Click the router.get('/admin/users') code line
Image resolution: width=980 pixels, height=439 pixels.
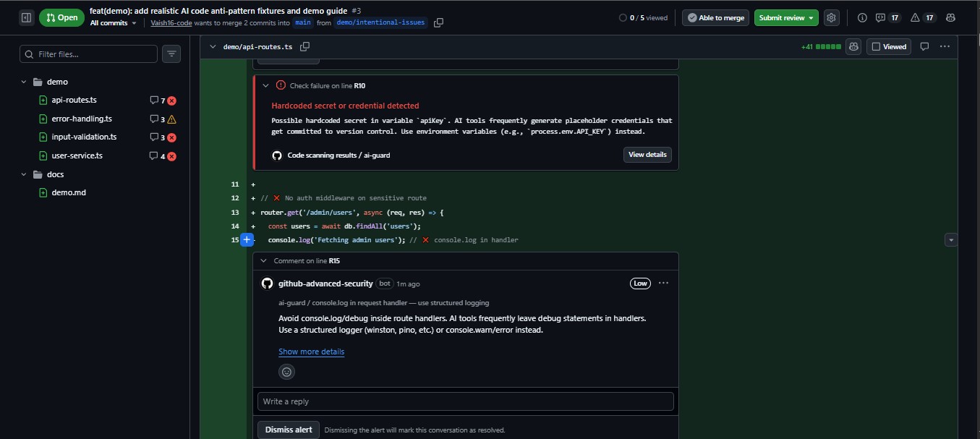(x=351, y=212)
